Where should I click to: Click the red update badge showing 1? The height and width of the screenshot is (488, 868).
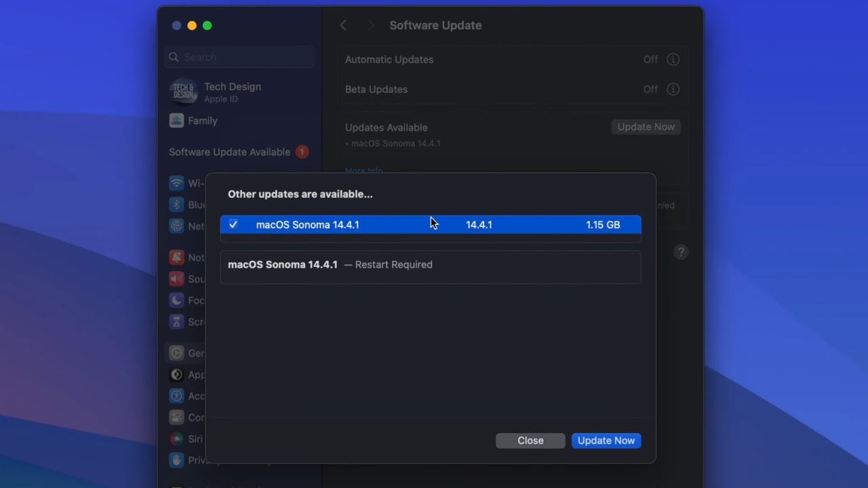coord(302,152)
